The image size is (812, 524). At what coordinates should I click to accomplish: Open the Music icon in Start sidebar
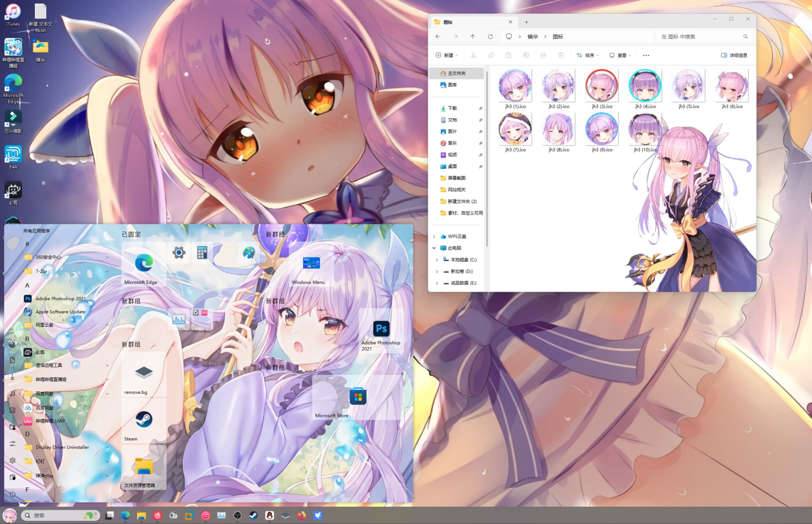click(12, 393)
